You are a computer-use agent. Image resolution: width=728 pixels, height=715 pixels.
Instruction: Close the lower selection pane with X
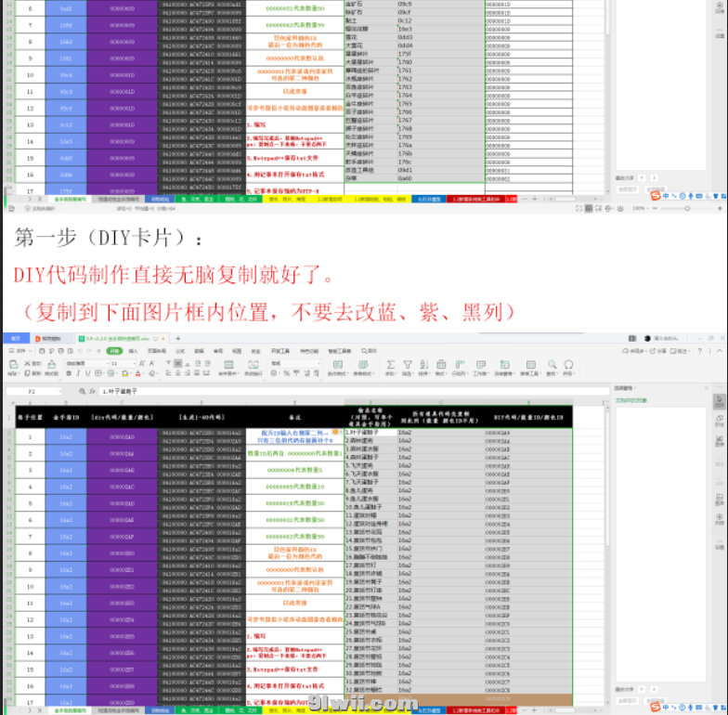(707, 388)
